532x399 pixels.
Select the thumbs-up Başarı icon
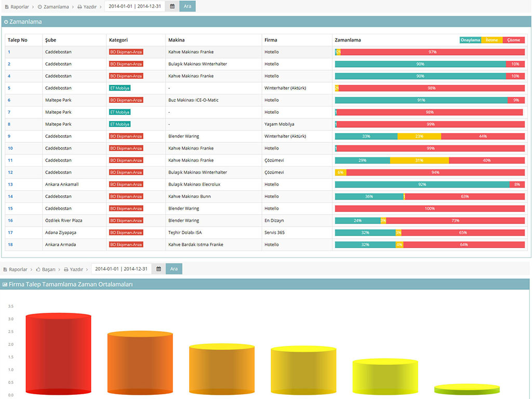(38, 269)
